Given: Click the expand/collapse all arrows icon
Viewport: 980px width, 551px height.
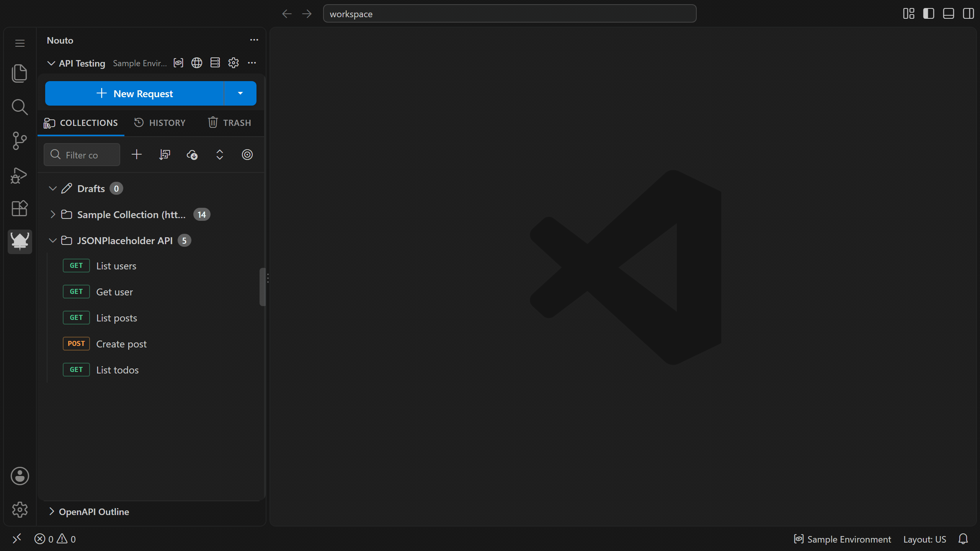Looking at the screenshot, I should [x=220, y=155].
